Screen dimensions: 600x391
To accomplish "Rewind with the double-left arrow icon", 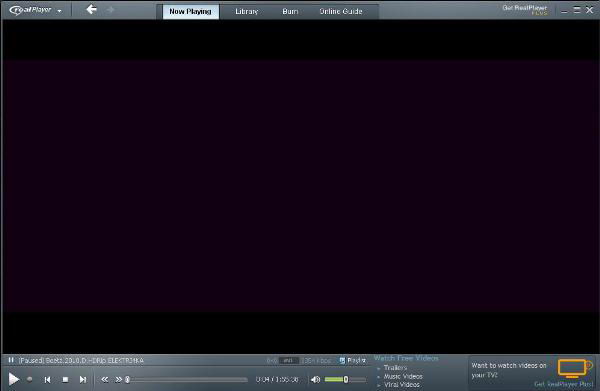I will [104, 380].
